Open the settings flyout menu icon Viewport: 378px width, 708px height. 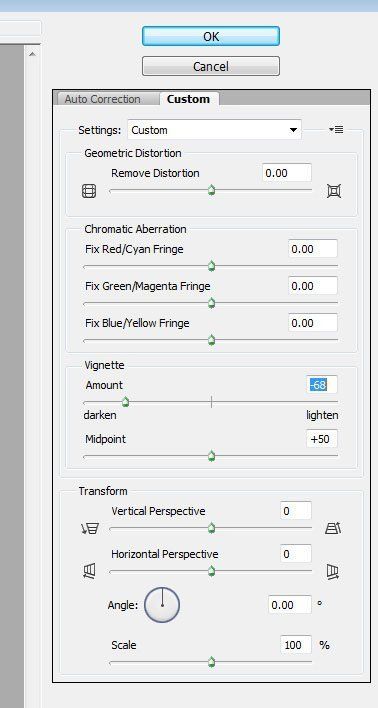tap(336, 130)
